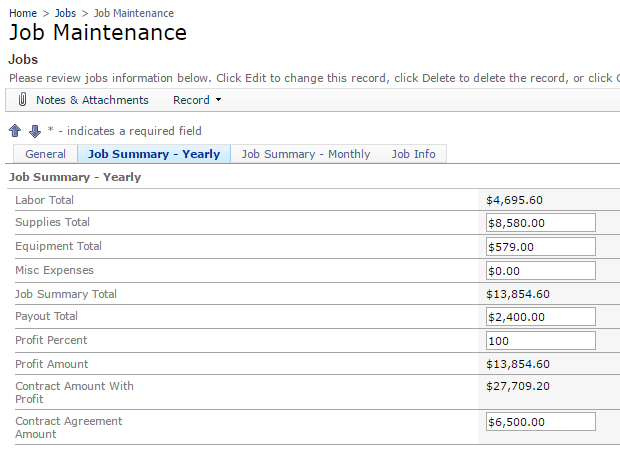620x456 pixels.
Task: Click the up arrow record icon
Action: (x=15, y=131)
